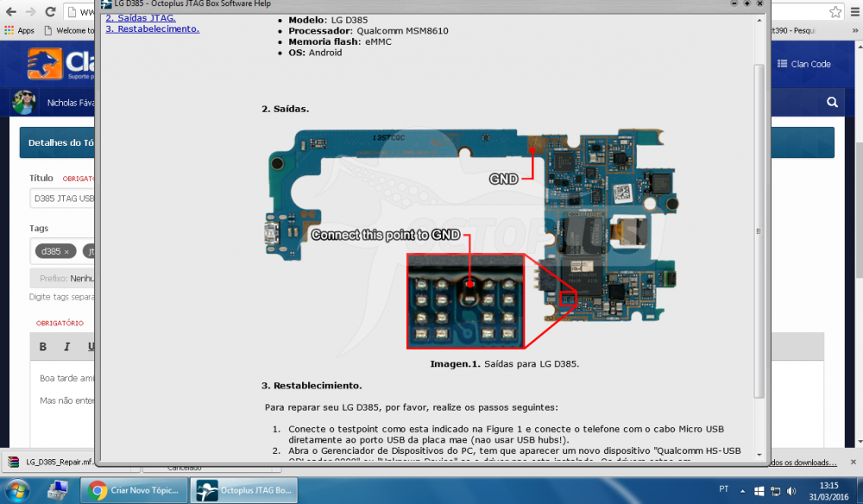The image size is (863, 504).
Task: Maximize the Octoplus JTAG help window
Action: [x=746, y=3]
